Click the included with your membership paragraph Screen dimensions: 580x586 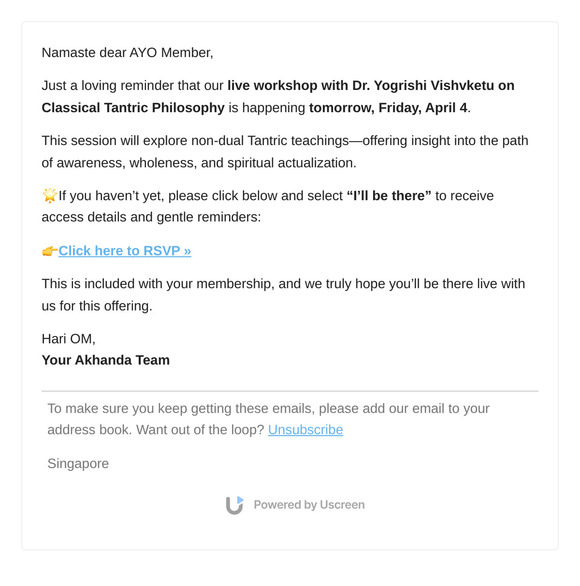pos(283,294)
